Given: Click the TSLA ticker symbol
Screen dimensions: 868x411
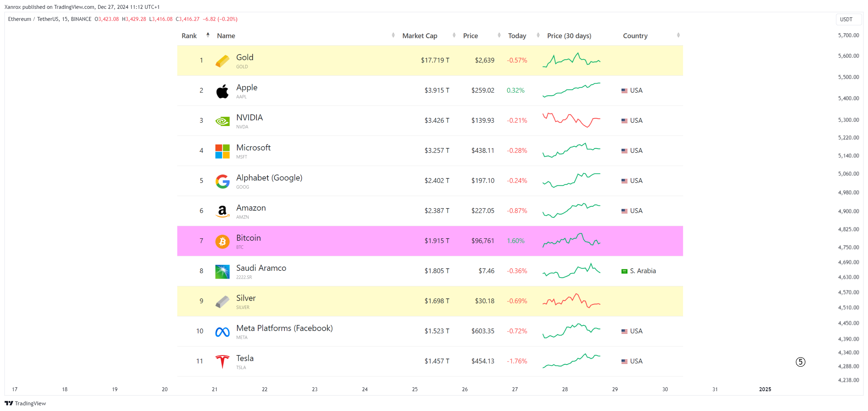Looking at the screenshot, I should (x=241, y=367).
